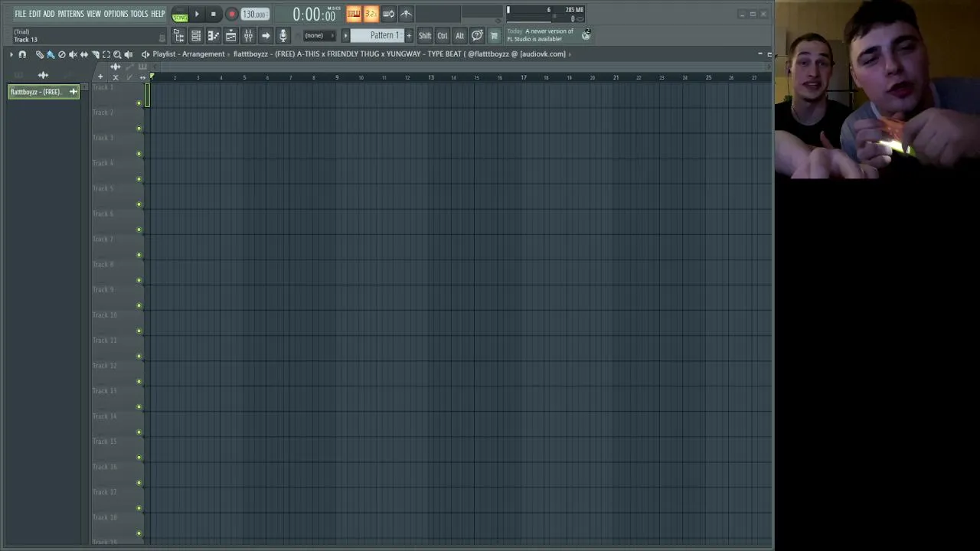
Task: Open the Mixer icon
Action: pyautogui.click(x=248, y=36)
